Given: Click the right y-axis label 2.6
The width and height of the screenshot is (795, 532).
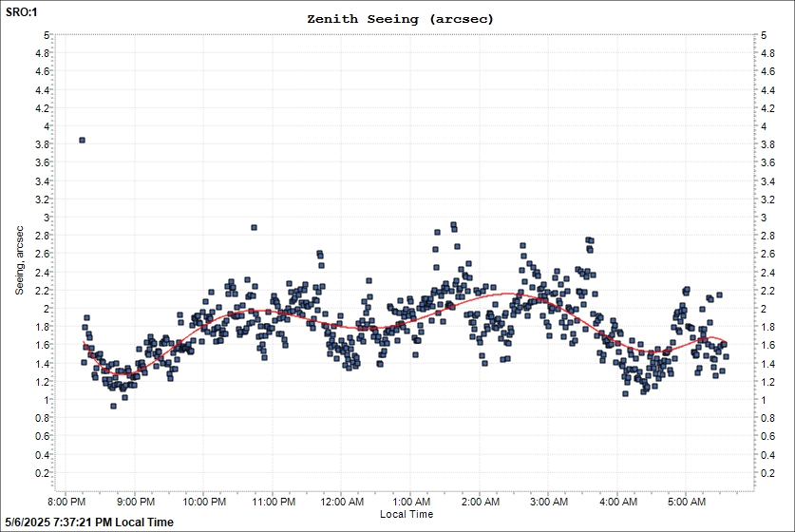Looking at the screenshot, I should tap(768, 254).
